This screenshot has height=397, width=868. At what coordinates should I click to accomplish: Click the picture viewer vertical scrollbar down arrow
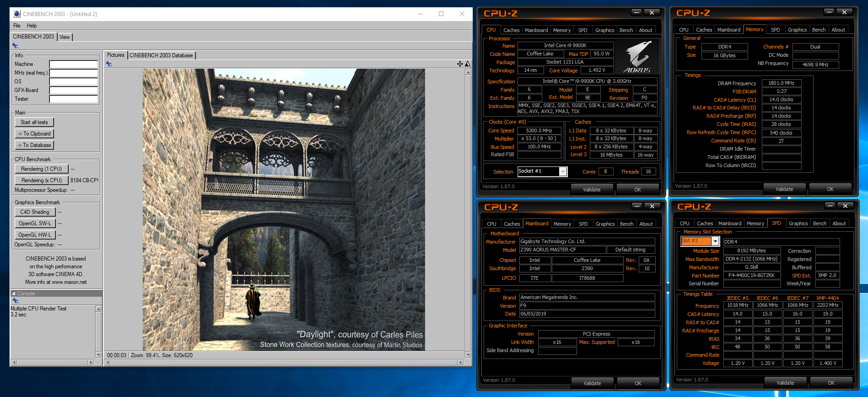[x=468, y=354]
